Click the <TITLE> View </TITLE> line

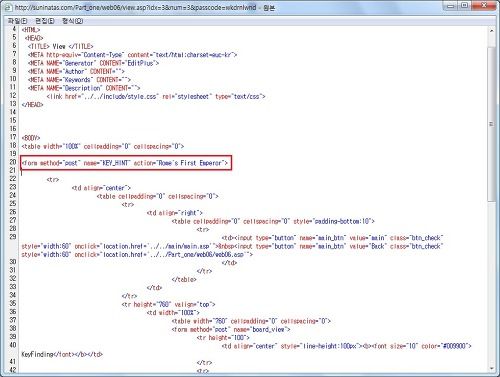(61, 46)
